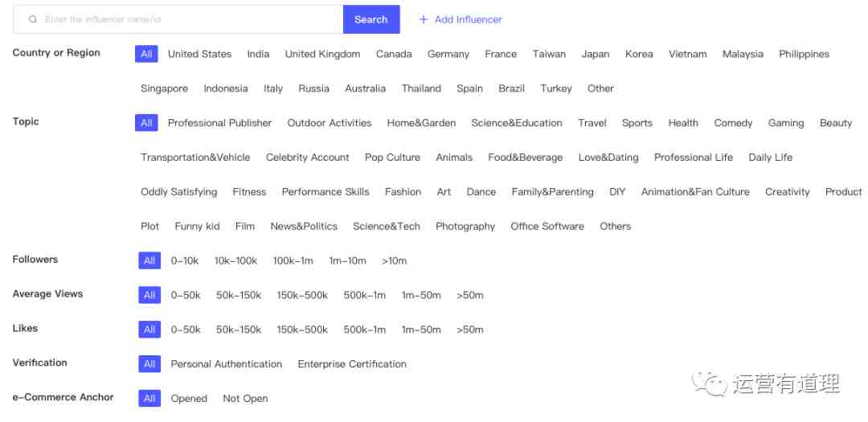Choose Enterprise Certification filter
The height and width of the screenshot is (422, 868).
tap(352, 364)
